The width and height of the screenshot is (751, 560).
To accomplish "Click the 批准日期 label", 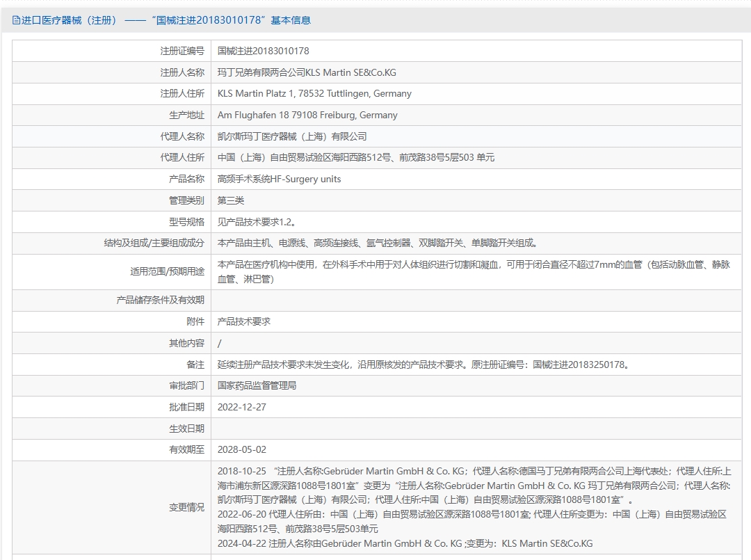I will [x=186, y=407].
